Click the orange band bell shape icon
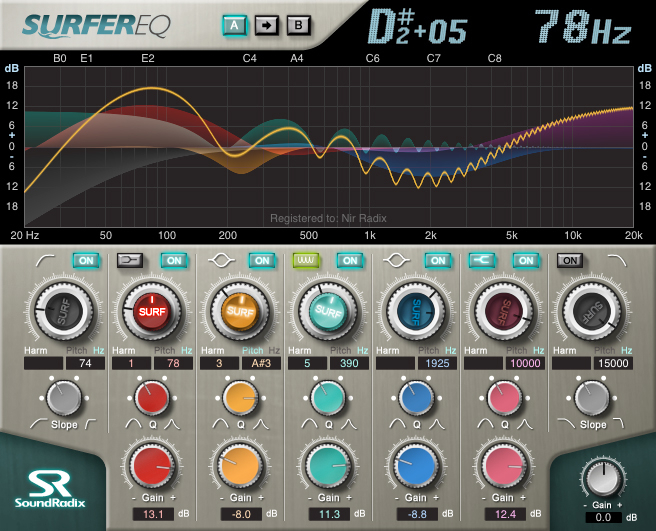 [x=221, y=260]
